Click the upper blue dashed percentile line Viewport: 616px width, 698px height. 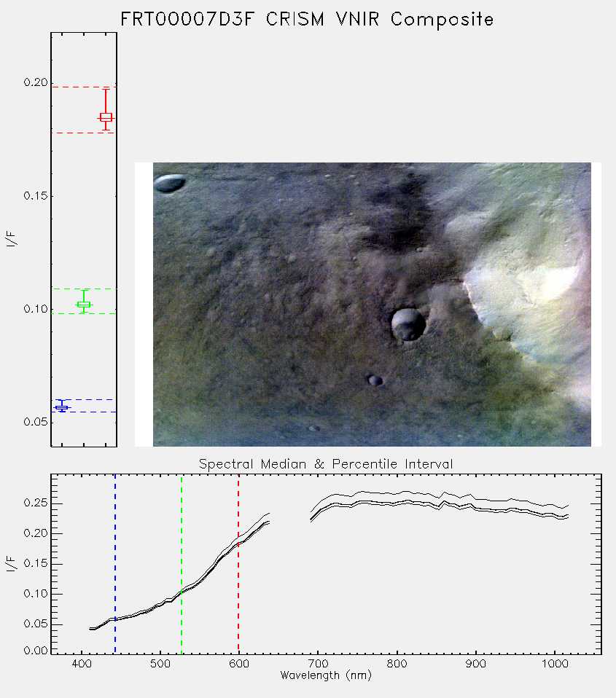[x=84, y=400]
